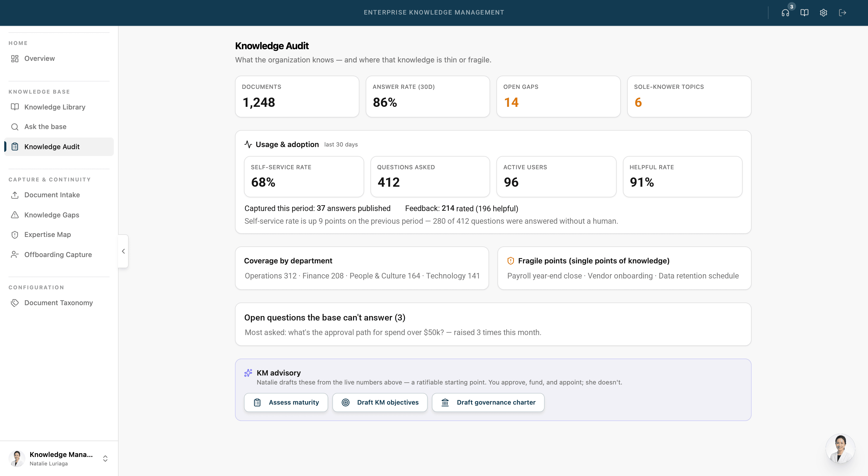Open the Open Gaps 14 card

coord(558,97)
